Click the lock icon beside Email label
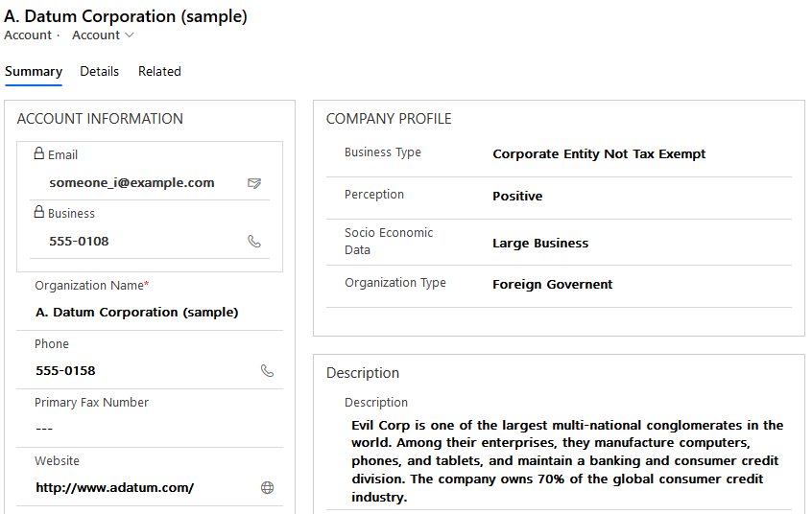 (x=38, y=153)
